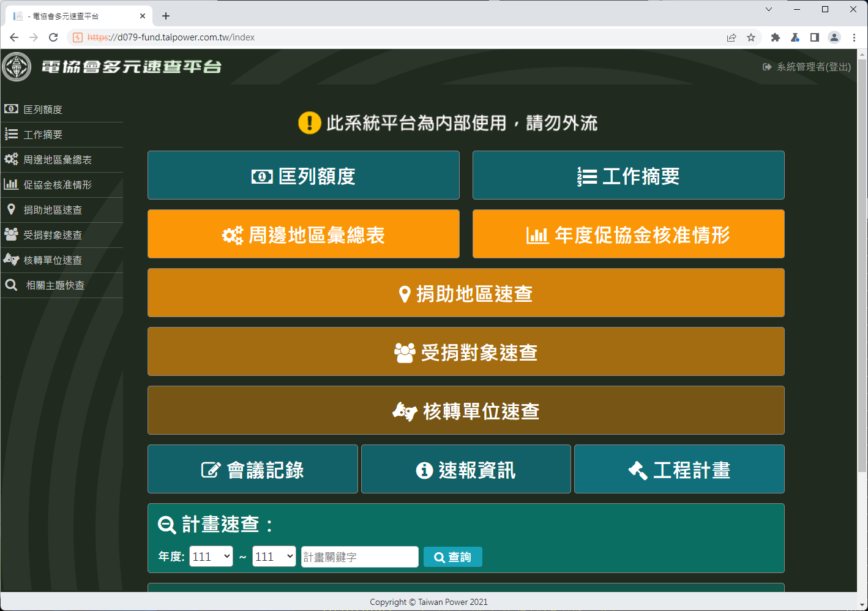Close the 電協會多元速查平台 browser tab
The width and height of the screenshot is (868, 611).
143,16
